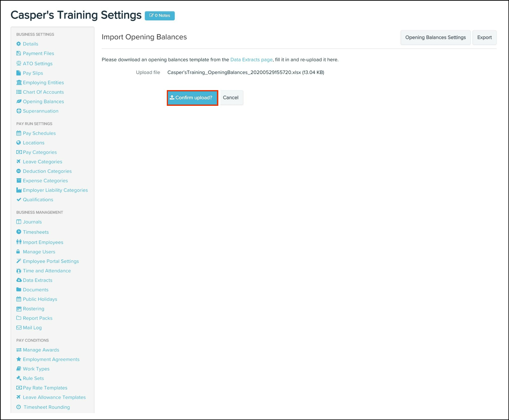This screenshot has height=420, width=509.
Task: Navigate to Manage Users
Action: [39, 252]
